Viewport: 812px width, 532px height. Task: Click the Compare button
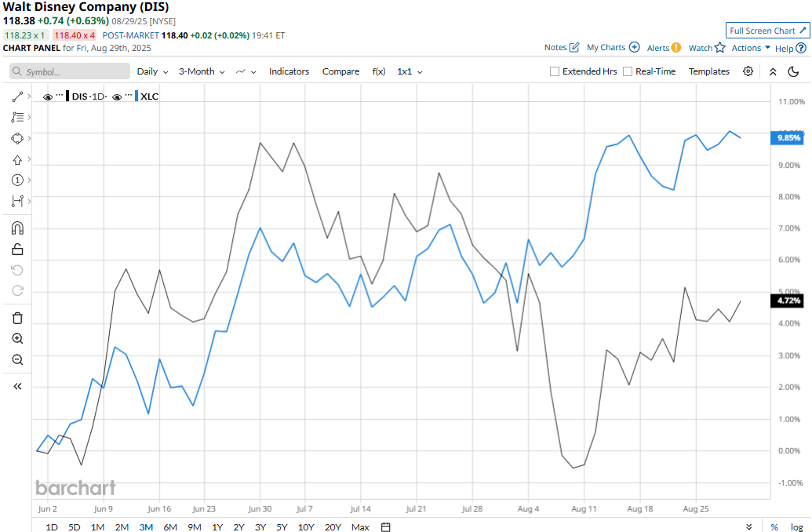tap(340, 71)
